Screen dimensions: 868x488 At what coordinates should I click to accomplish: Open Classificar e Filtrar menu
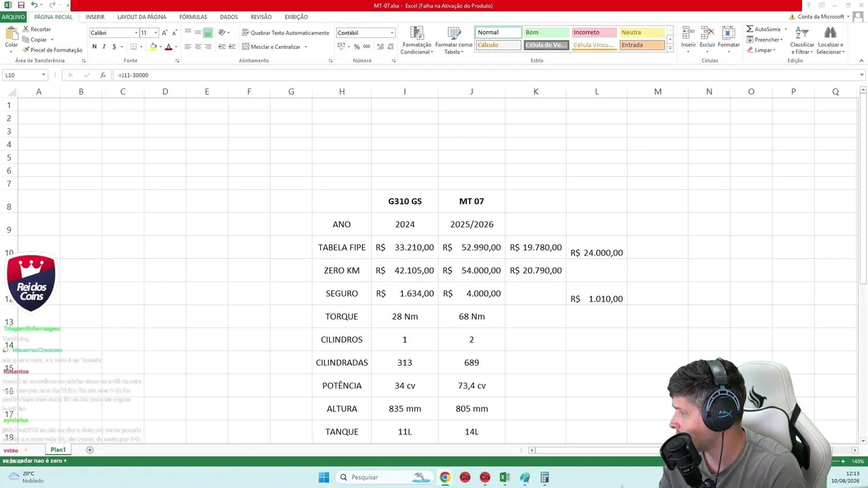click(802, 41)
